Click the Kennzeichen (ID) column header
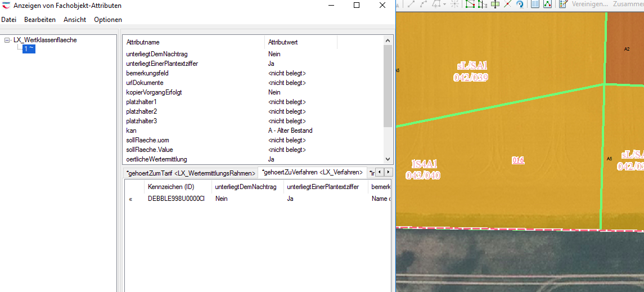The width and height of the screenshot is (644, 292). (170, 187)
